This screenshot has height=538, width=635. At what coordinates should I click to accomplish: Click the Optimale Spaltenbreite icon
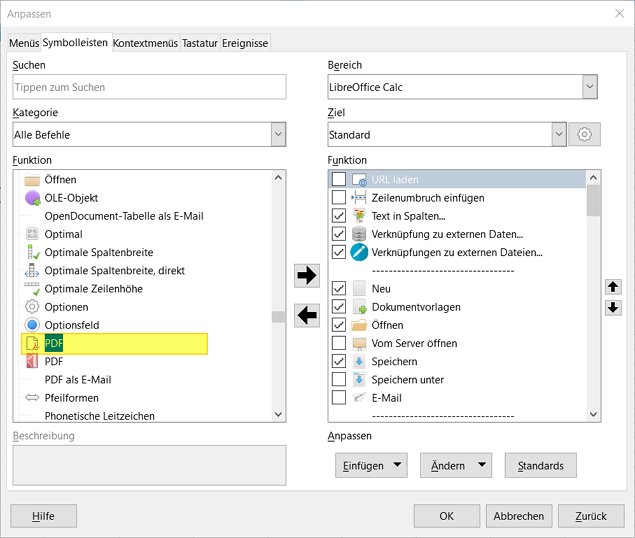pyautogui.click(x=33, y=252)
